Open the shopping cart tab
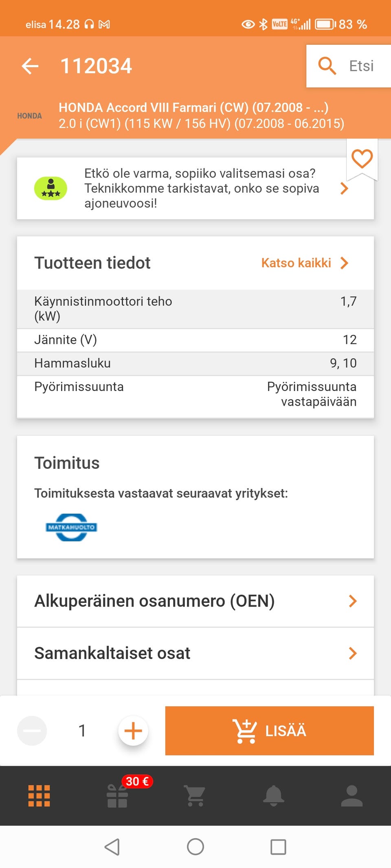 point(195,796)
